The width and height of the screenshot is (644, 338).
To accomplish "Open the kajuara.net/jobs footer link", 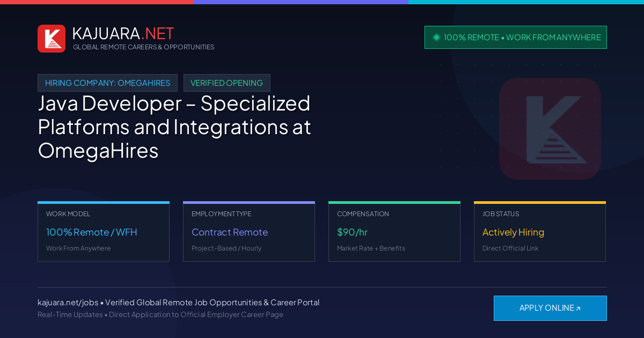I will click(68, 303).
